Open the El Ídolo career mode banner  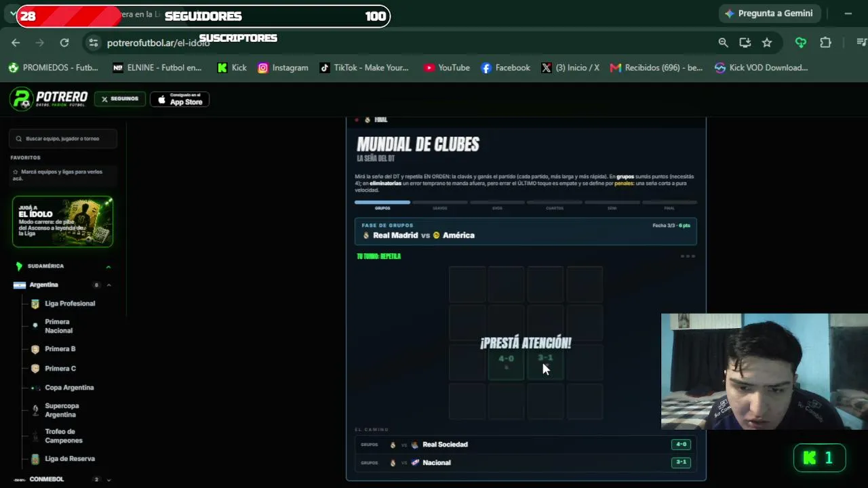click(x=62, y=222)
